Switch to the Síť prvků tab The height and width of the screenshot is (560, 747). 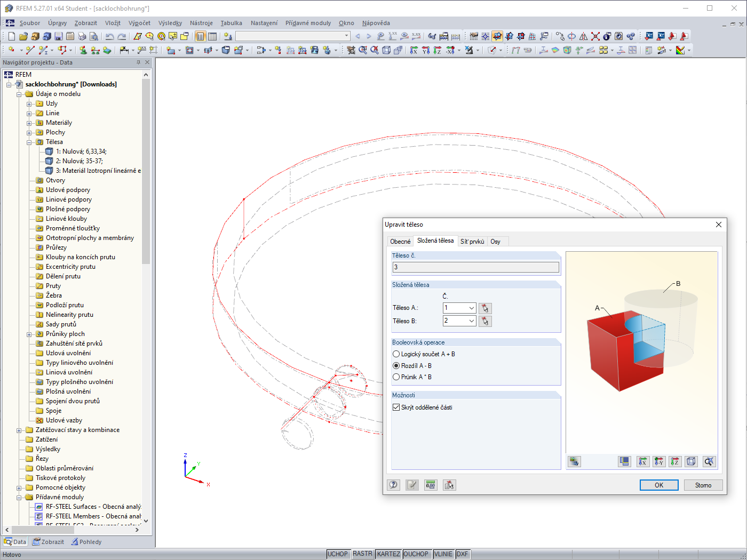tap(472, 242)
